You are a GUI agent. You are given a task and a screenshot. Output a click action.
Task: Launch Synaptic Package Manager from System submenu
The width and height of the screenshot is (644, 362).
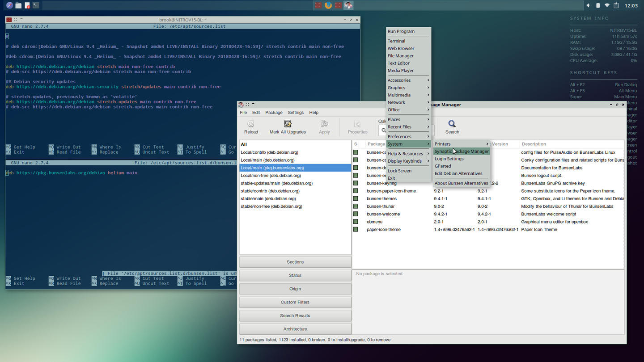click(x=462, y=151)
